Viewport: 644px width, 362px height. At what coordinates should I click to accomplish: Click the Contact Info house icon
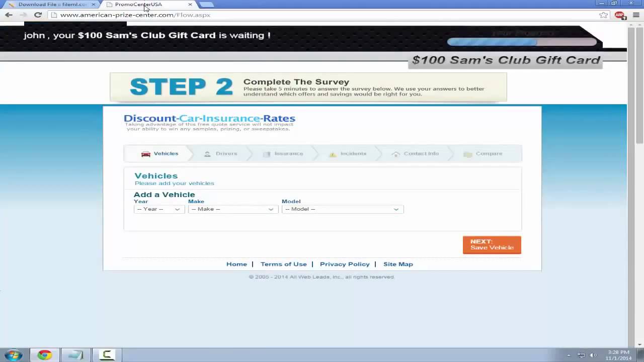[396, 154]
